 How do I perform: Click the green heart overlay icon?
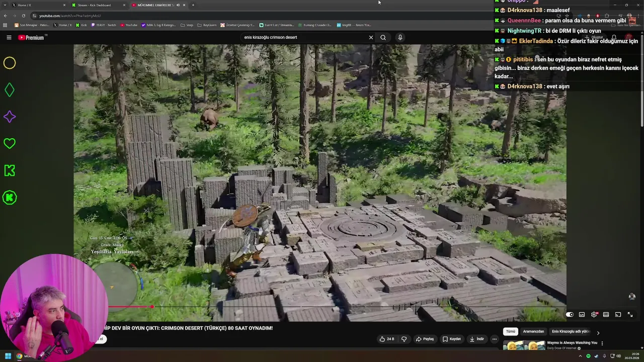[x=10, y=143]
